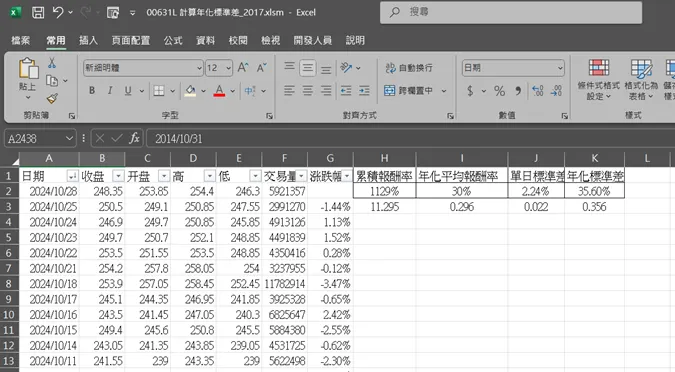This screenshot has width=675, height=372.
Task: Click the 搜尋 search box
Action: (x=511, y=12)
